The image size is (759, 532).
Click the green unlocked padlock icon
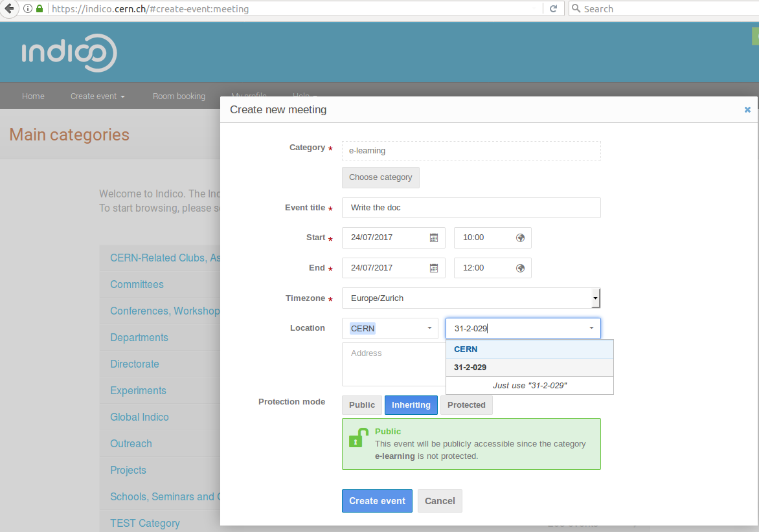[358, 438]
